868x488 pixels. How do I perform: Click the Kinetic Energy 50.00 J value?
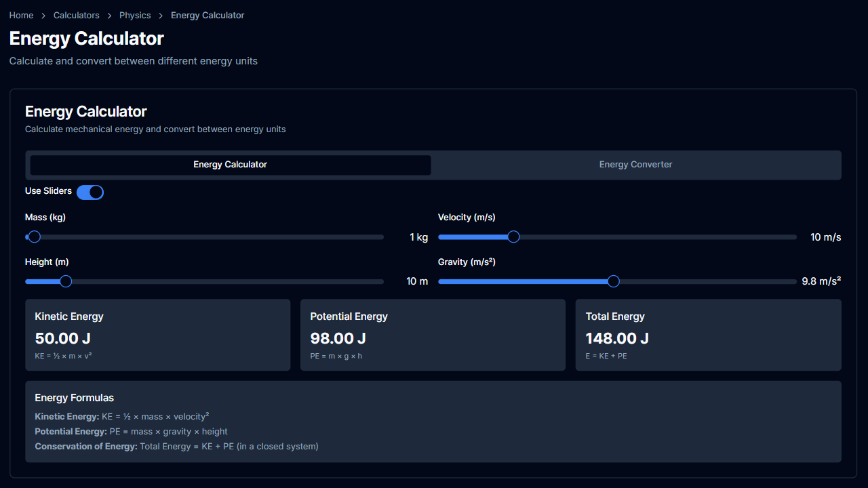coord(62,338)
